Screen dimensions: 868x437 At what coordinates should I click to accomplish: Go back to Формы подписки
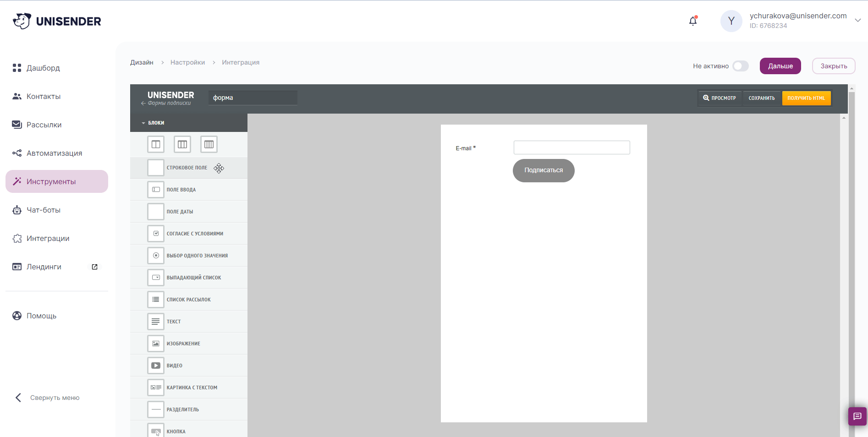click(x=166, y=103)
